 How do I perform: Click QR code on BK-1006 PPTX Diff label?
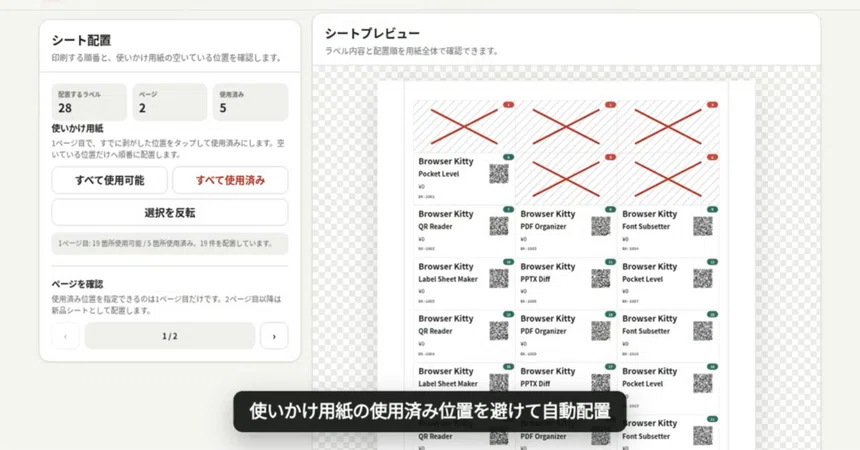tap(601, 279)
